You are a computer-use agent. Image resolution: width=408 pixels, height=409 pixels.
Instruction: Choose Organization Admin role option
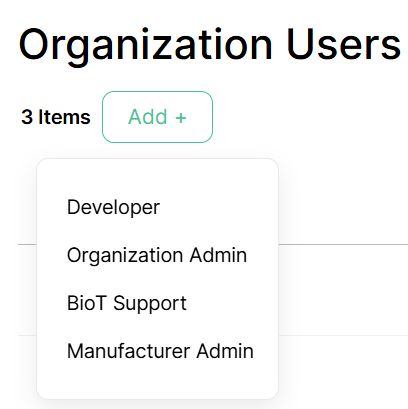point(157,255)
